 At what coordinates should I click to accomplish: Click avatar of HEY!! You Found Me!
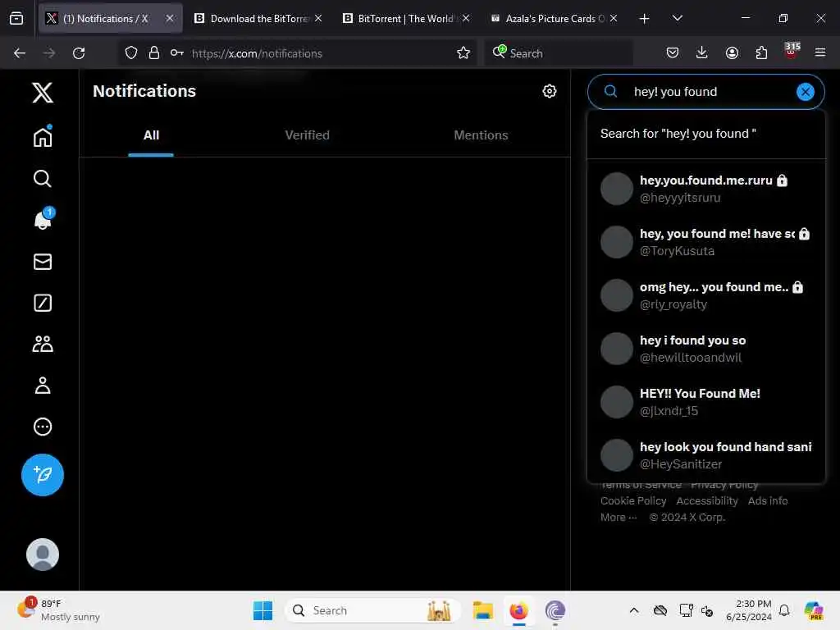616,402
